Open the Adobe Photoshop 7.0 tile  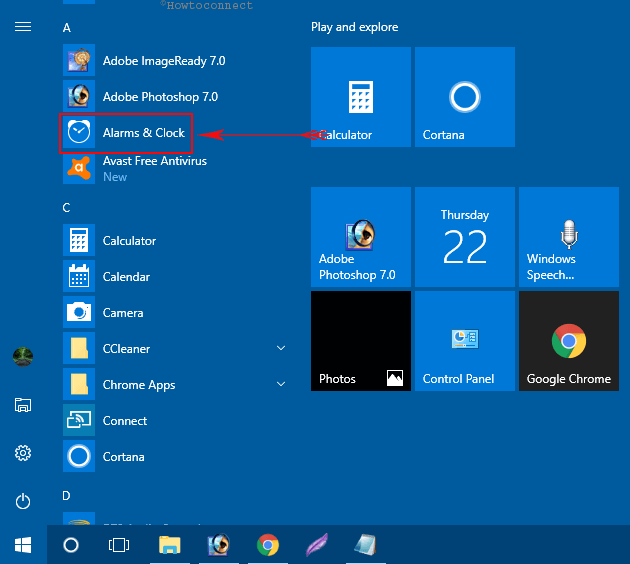[361, 237]
